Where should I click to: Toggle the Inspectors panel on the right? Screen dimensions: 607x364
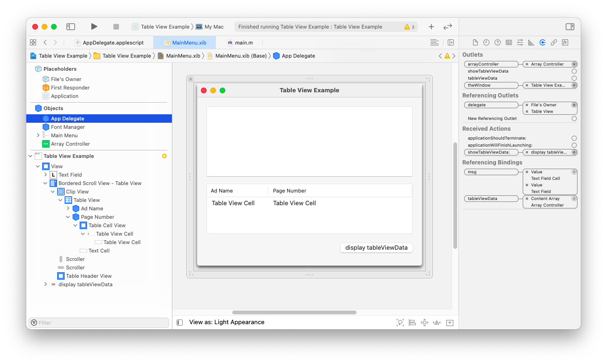[x=570, y=27]
